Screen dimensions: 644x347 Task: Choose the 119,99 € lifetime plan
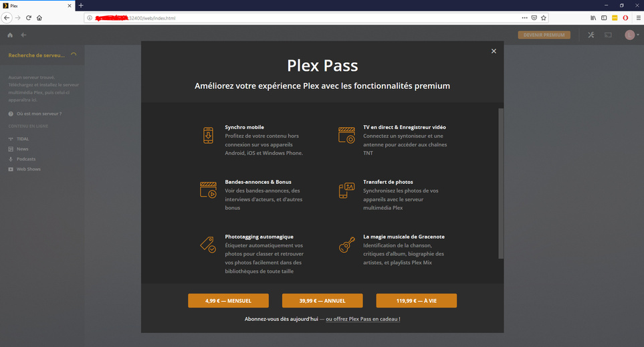417,301
